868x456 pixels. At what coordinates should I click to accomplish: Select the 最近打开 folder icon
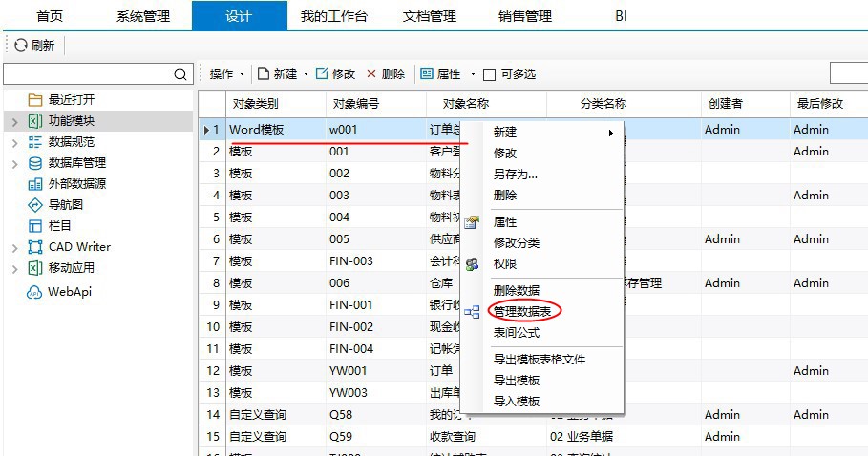(35, 99)
